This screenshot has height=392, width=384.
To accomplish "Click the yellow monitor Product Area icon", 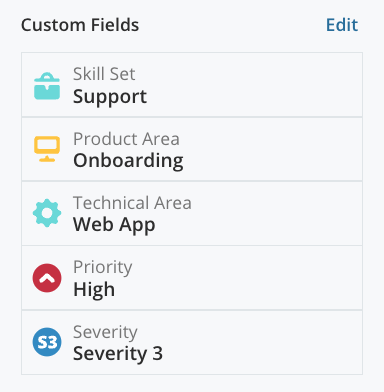I will 47,149.
